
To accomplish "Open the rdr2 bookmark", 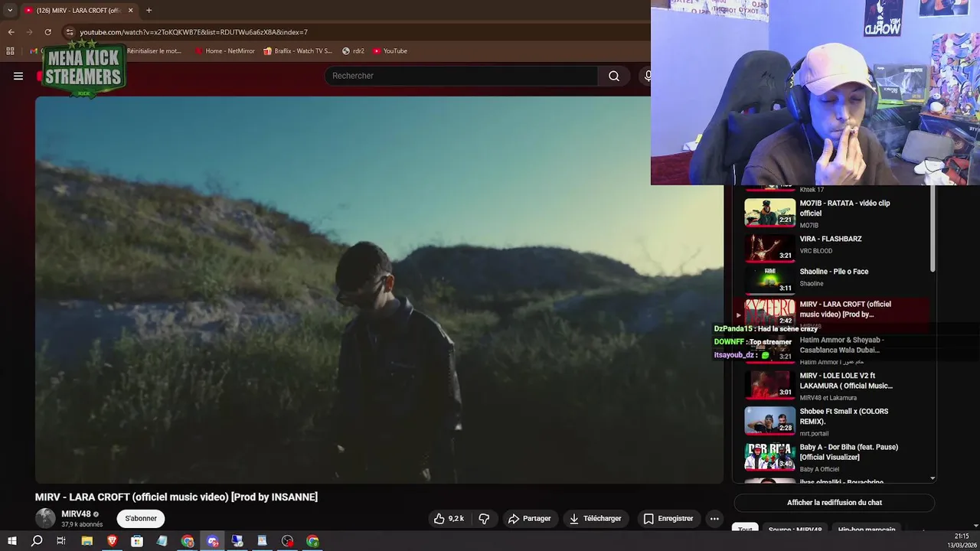I will click(353, 51).
